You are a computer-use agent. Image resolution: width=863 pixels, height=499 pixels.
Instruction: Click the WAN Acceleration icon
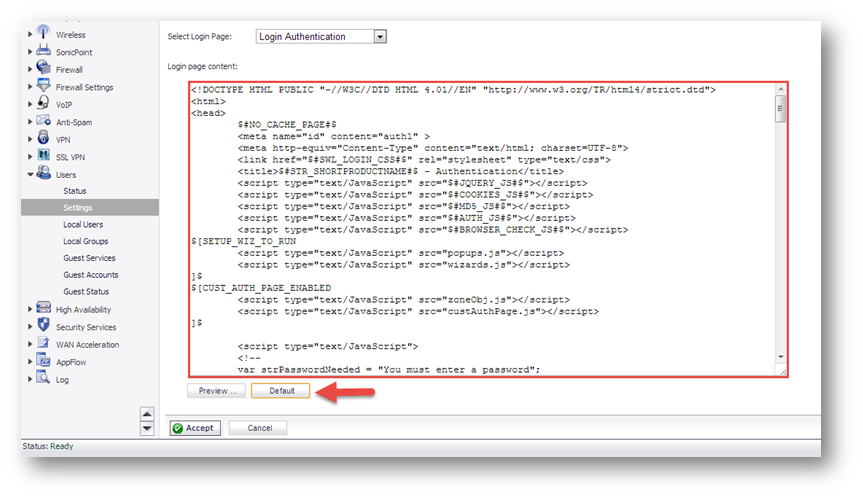[x=44, y=344]
